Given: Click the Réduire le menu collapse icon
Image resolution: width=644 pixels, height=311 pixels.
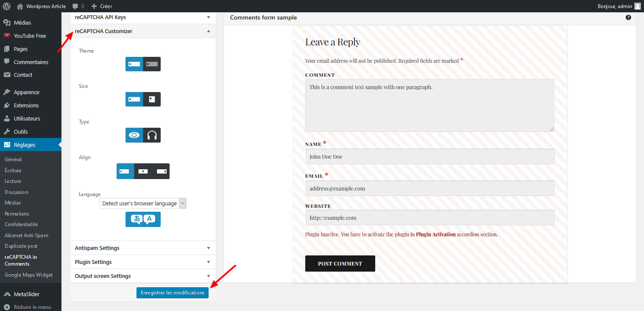Looking at the screenshot, I should pos(7,307).
